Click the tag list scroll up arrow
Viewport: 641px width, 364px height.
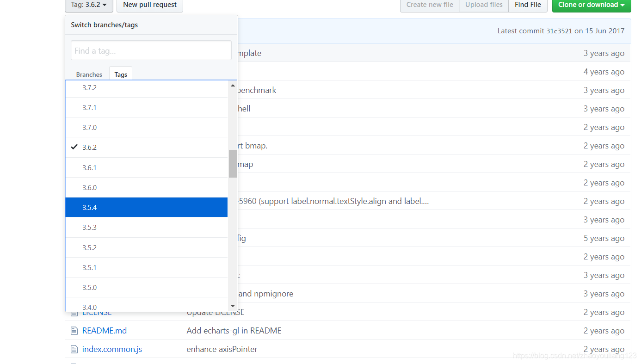tap(233, 86)
